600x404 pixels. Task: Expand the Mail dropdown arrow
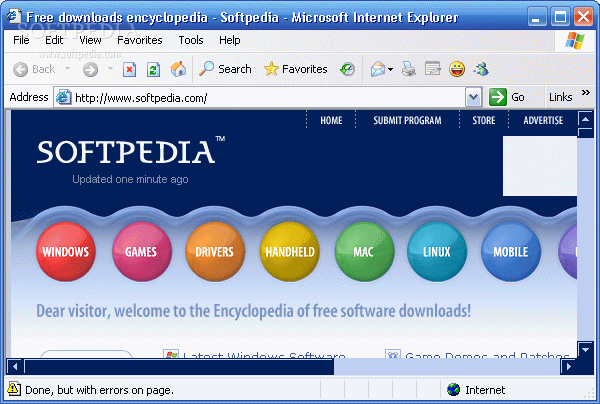[390, 70]
